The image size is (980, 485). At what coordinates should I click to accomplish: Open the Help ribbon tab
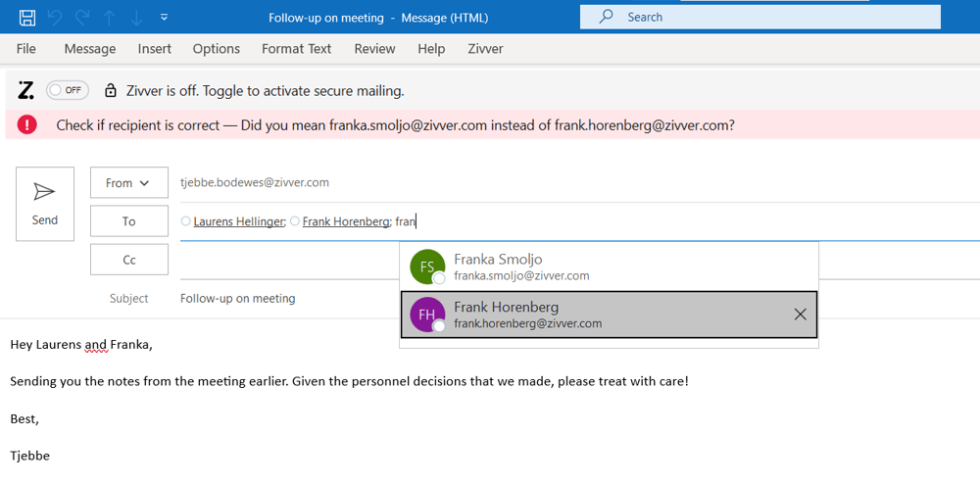pyautogui.click(x=431, y=49)
